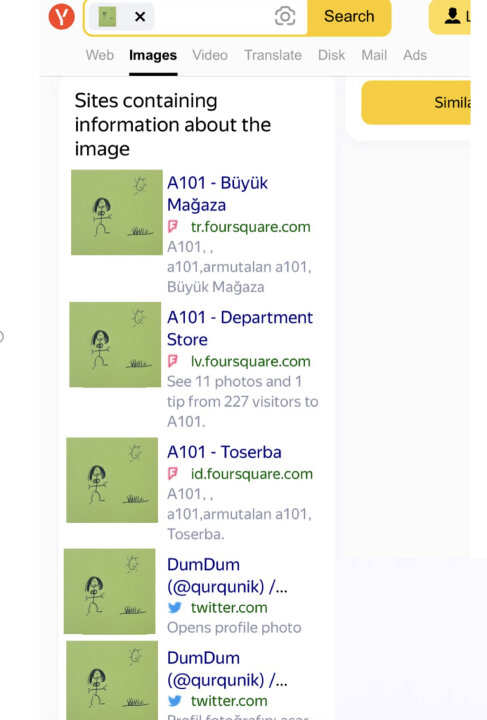
Task: Open the Translate tab
Action: tap(273, 55)
